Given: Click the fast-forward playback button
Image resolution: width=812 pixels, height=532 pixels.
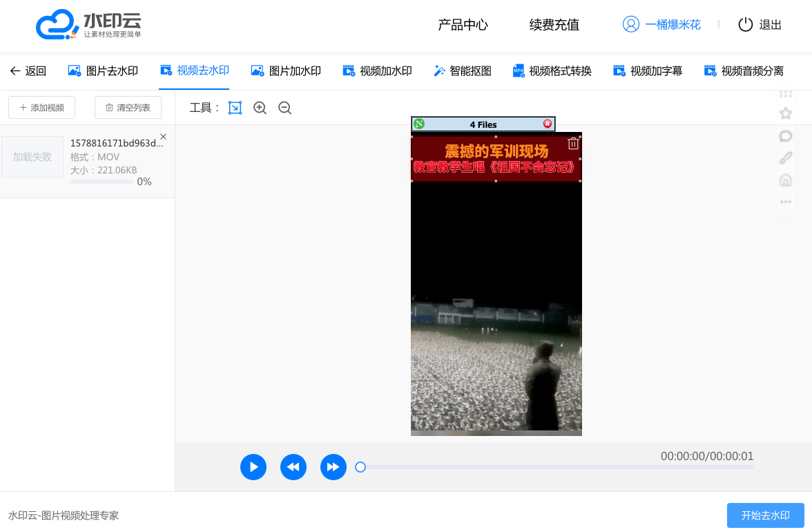Looking at the screenshot, I should (333, 467).
